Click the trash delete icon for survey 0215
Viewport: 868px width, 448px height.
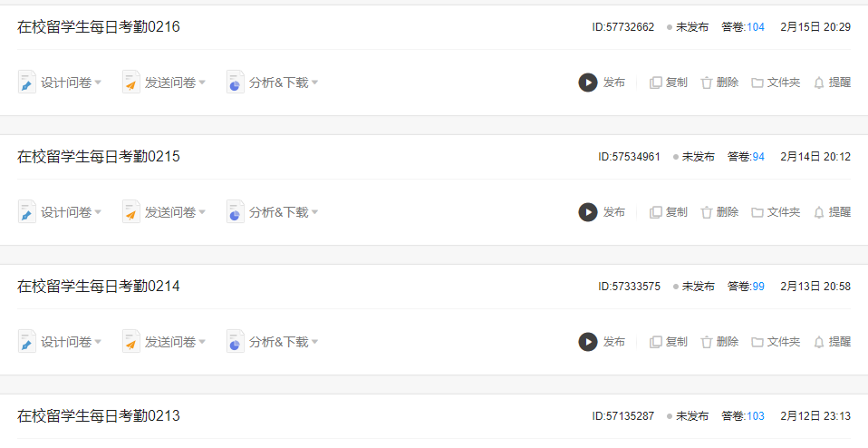point(707,212)
